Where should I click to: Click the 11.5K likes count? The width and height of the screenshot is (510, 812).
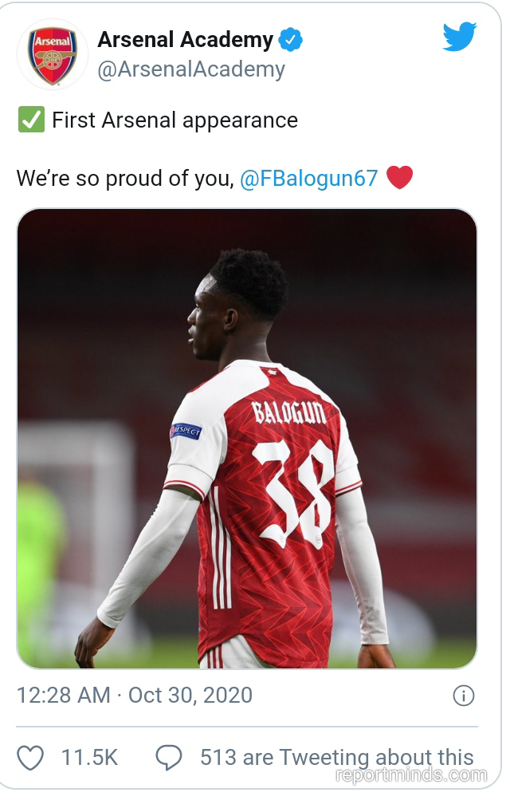[89, 758]
